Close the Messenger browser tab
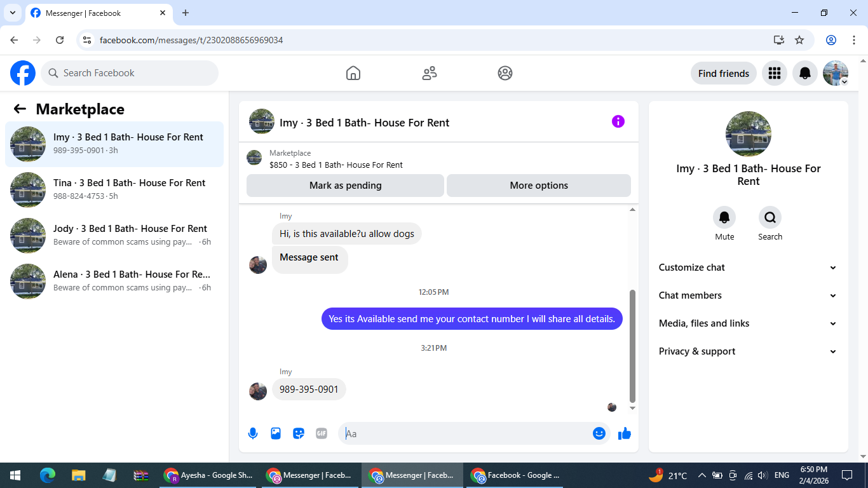868x488 pixels. click(x=163, y=13)
